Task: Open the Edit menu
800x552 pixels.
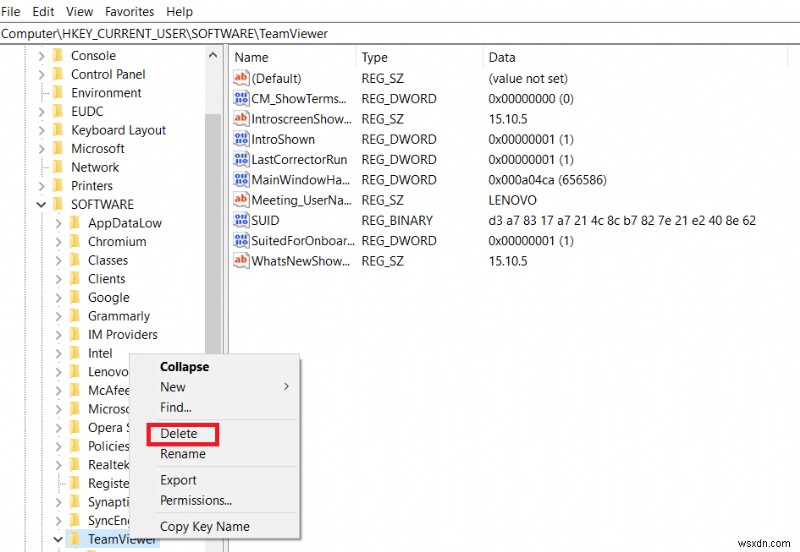Action: (43, 11)
